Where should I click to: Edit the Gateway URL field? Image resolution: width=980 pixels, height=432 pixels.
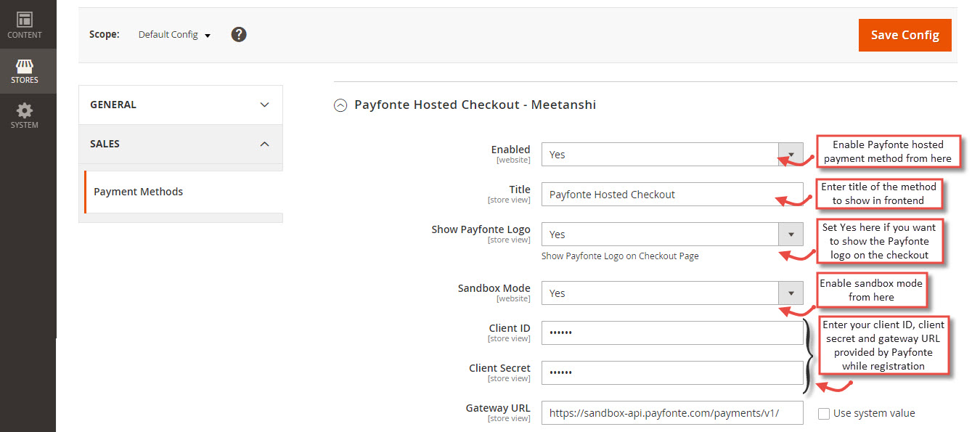tap(671, 412)
